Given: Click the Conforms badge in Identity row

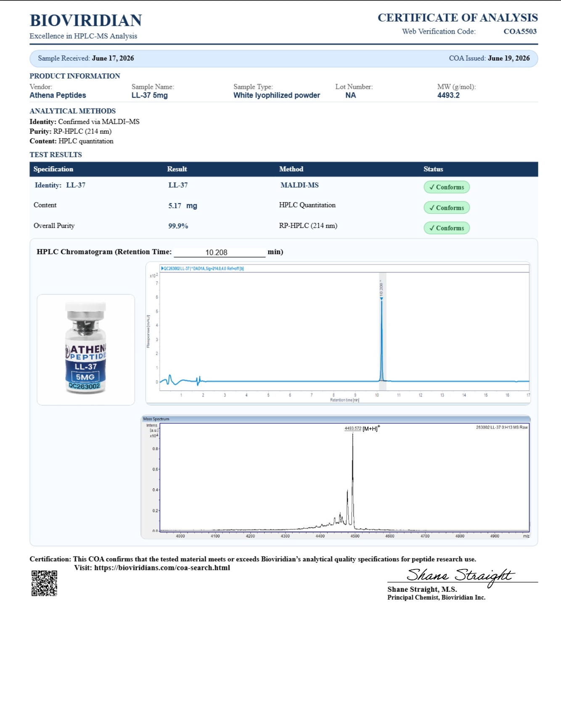Looking at the screenshot, I should [447, 187].
